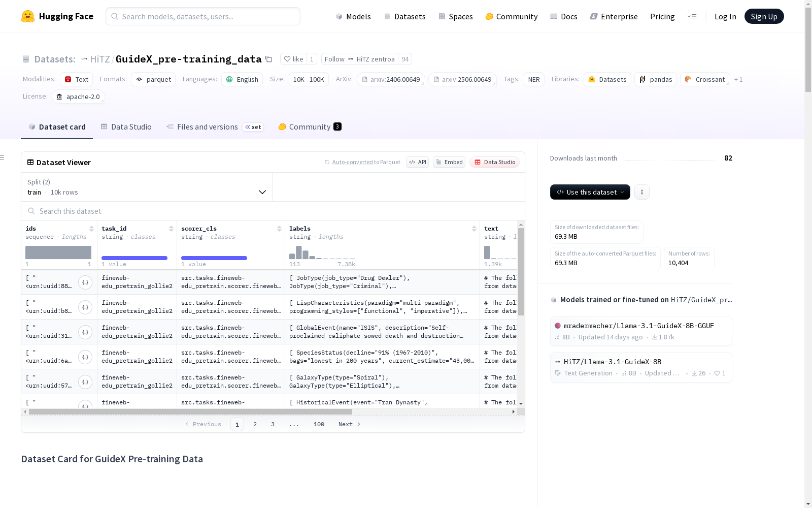Screen dimensions: 812x508
Task: Open Data Studio button in viewer header
Action: click(495, 162)
